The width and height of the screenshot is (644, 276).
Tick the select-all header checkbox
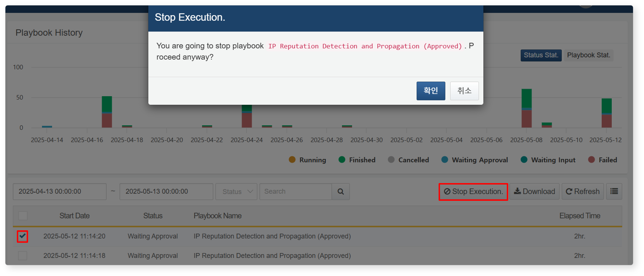23,215
